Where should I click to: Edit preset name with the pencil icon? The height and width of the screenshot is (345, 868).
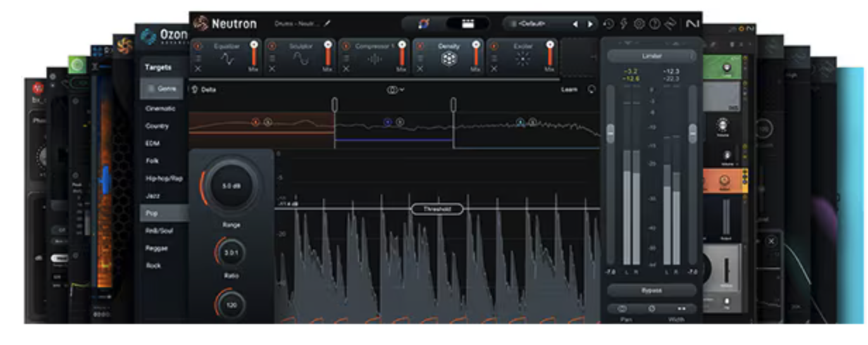(x=327, y=24)
